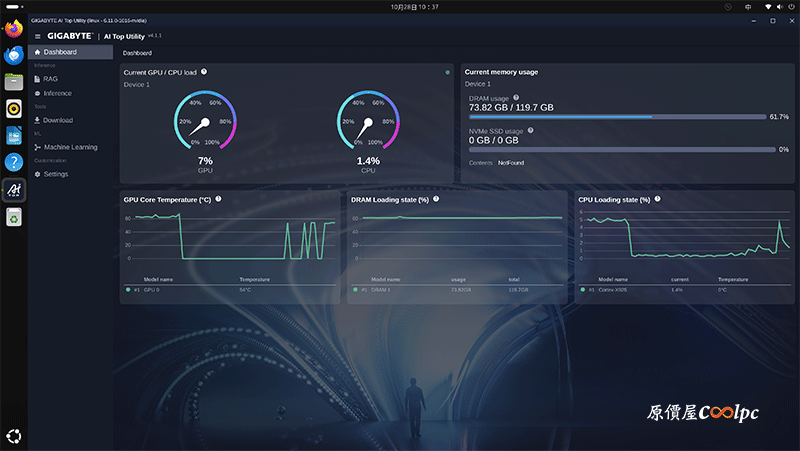
Task: Open the RAG section
Action: click(x=50, y=78)
